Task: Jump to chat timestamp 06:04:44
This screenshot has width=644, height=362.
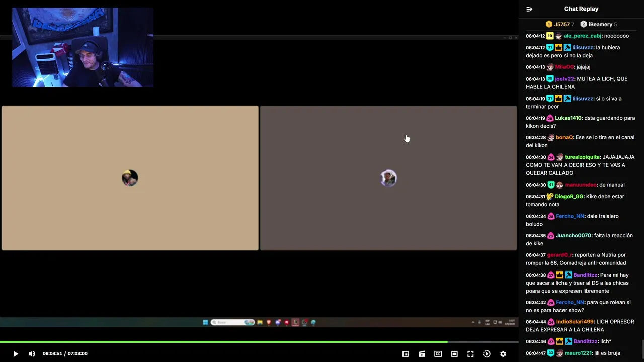Action: click(535, 322)
